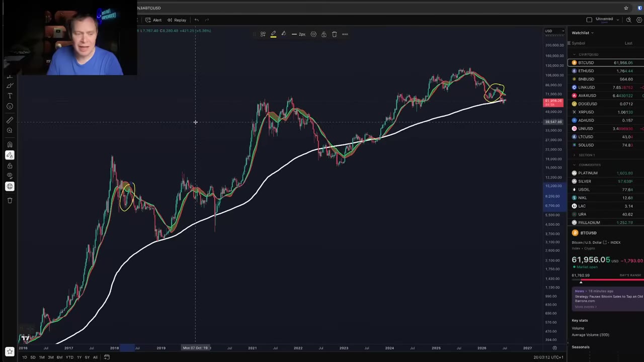Select PLATINUM in the watchlist
The width and height of the screenshot is (644, 362).
point(606,173)
